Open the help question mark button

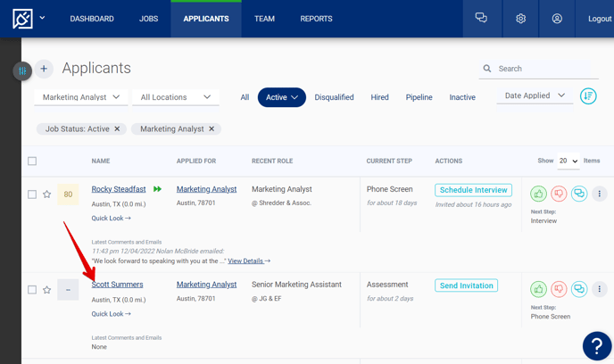[597, 346]
